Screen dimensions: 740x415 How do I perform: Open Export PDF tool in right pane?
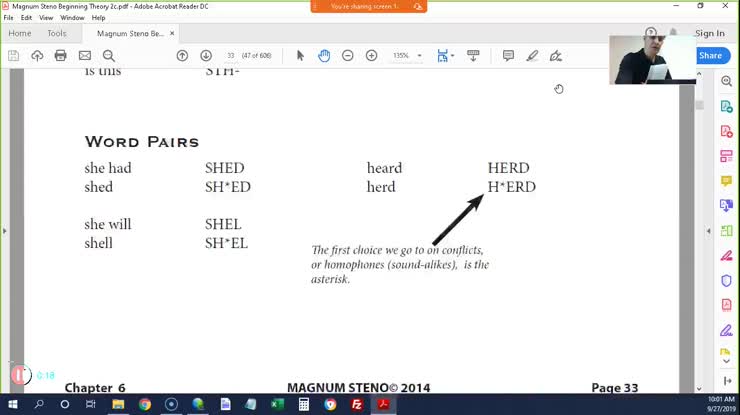(x=726, y=106)
